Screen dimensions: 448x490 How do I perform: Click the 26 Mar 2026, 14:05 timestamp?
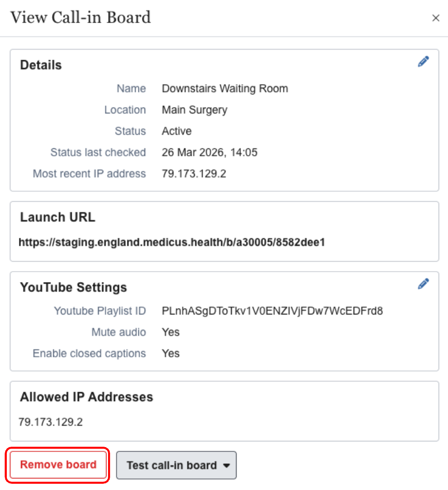[x=209, y=153]
